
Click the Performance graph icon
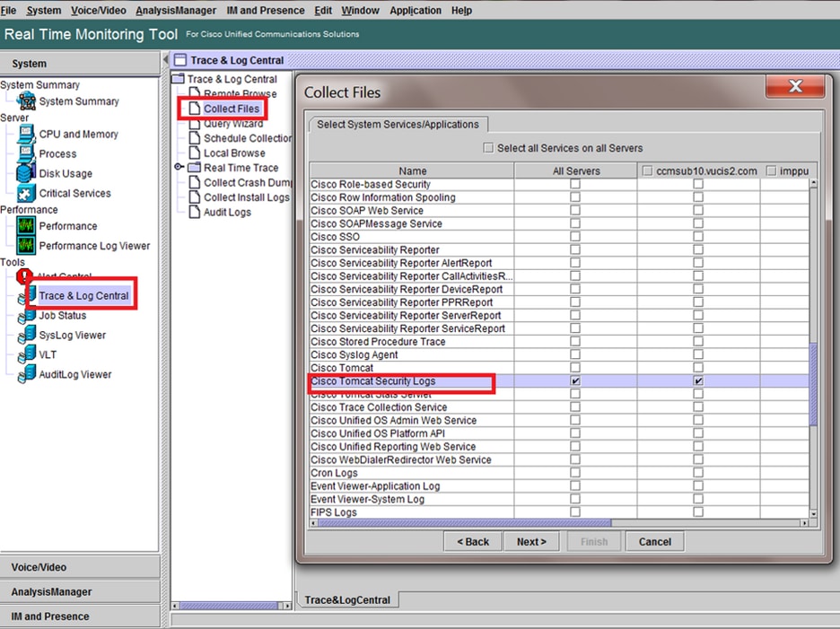26,226
